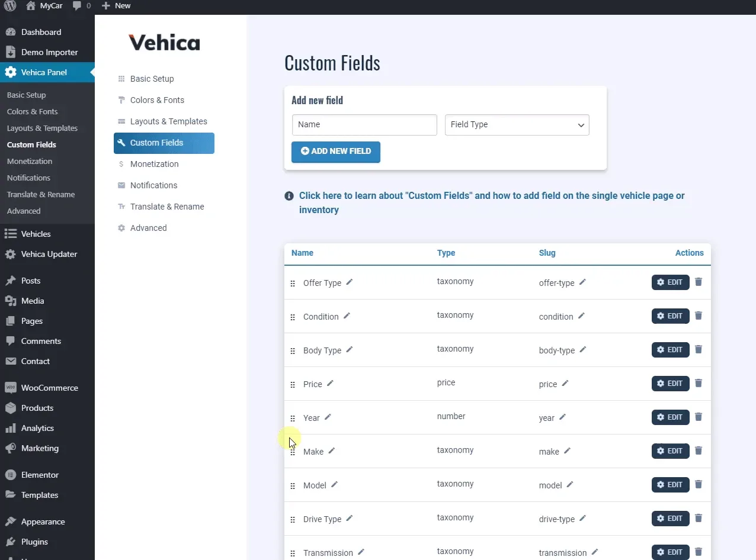This screenshot has height=560, width=756.
Task: Rename Price field using pencil icon
Action: [331, 383]
